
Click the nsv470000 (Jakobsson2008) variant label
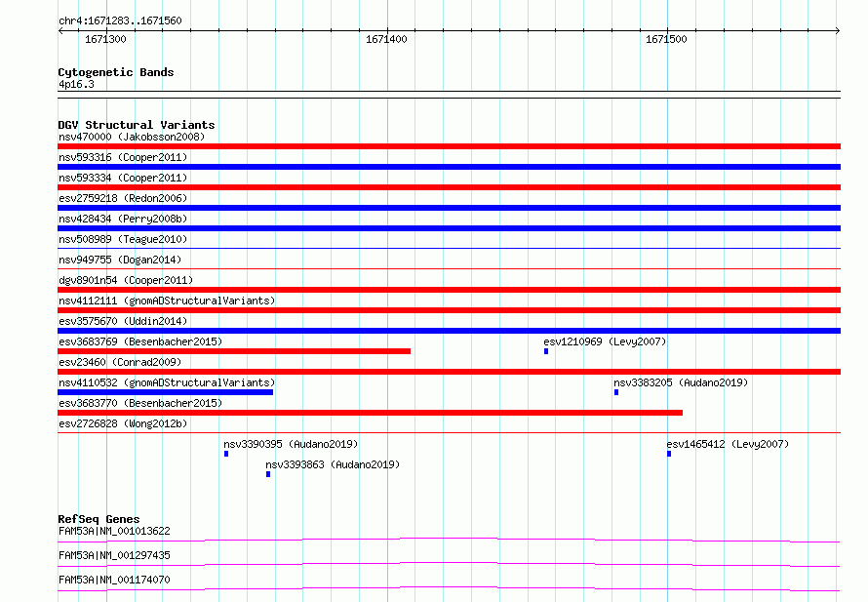click(132, 137)
